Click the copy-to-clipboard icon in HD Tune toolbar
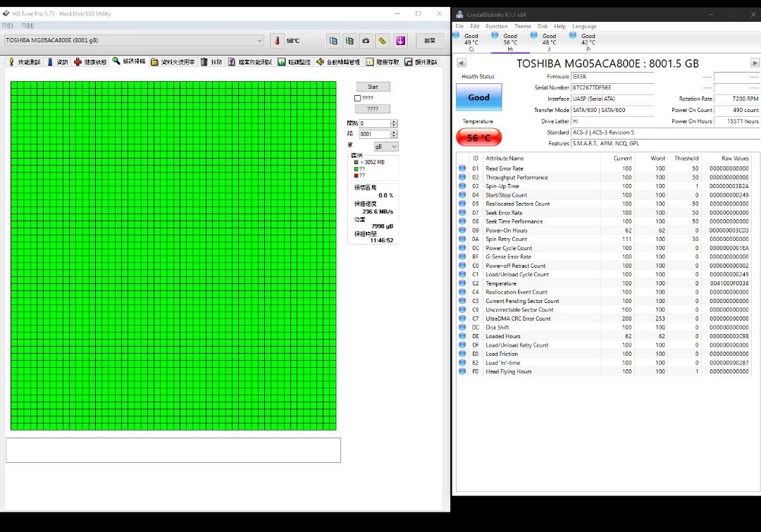The image size is (761, 532). 333,41
